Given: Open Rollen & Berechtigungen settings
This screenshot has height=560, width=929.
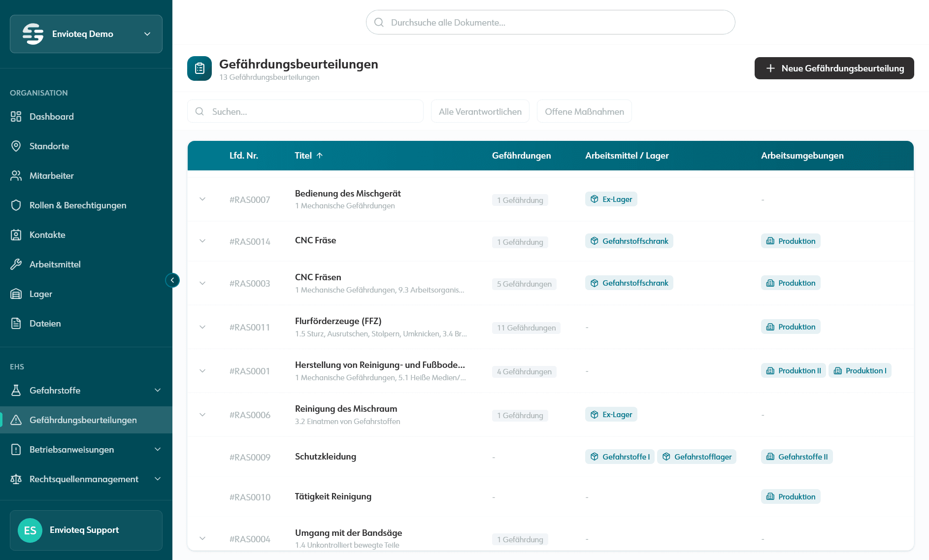Looking at the screenshot, I should coord(78,205).
